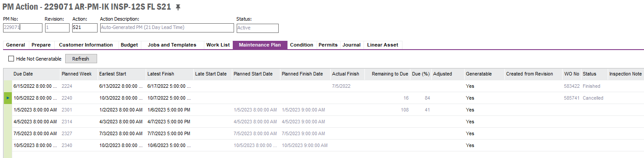Click the Actual Finish column header

pos(348,74)
